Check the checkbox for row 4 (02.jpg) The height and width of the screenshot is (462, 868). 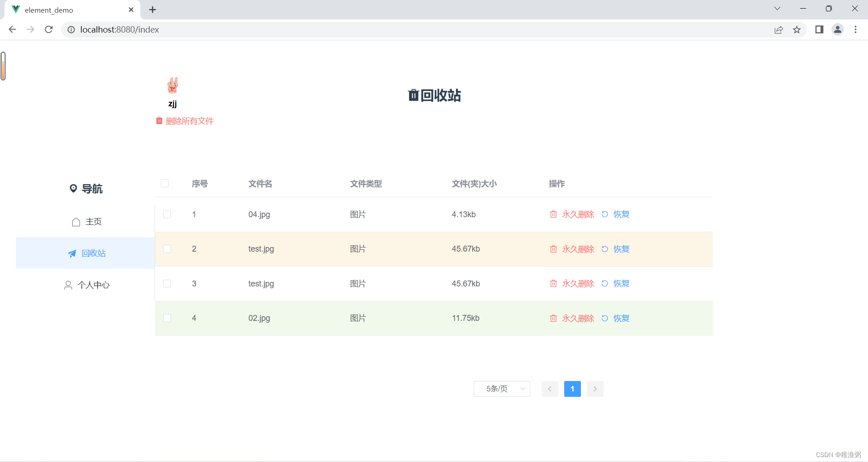[167, 318]
